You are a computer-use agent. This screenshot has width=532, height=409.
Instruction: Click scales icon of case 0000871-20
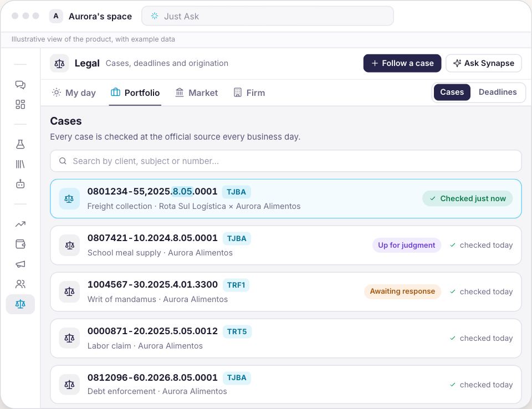(70, 339)
